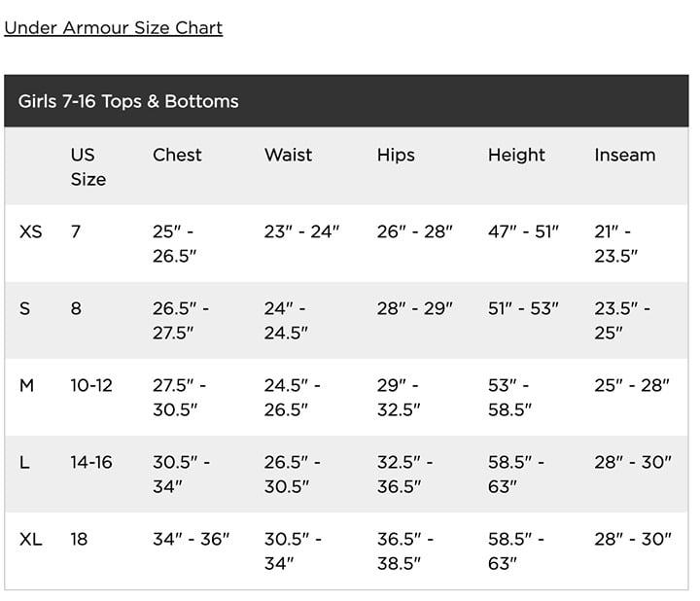This screenshot has height=601, width=700.
Task: Click the XS size row label
Action: click(x=31, y=231)
